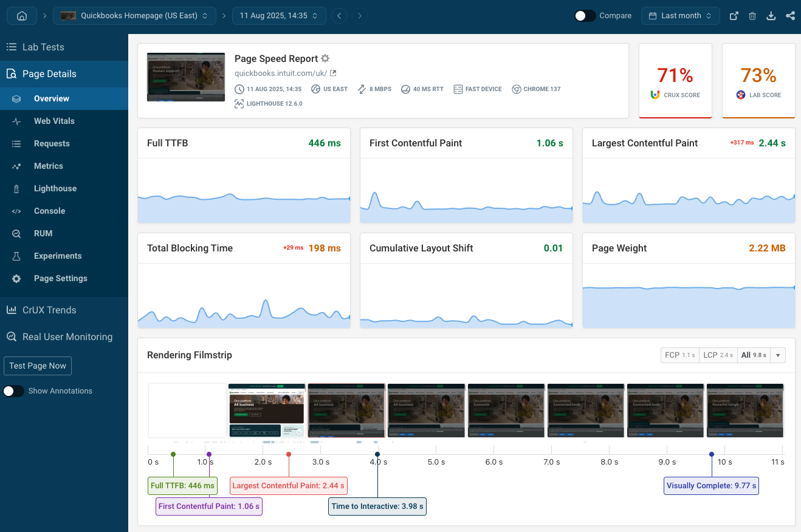Click the Lab Tests list icon

(x=11, y=47)
